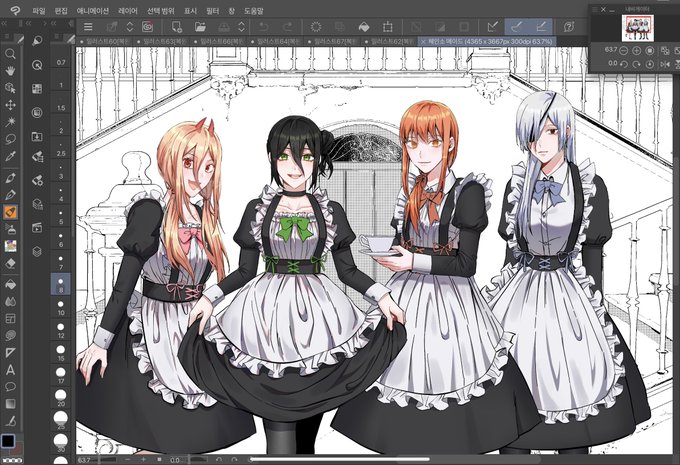Open the command bar hamburger menu

(88, 27)
